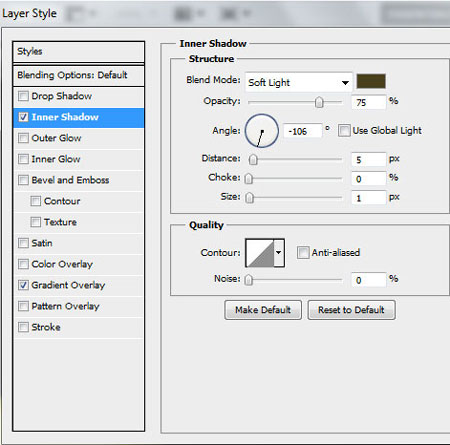Click the Noise slider handle
This screenshot has width=450, height=445.
(x=249, y=280)
